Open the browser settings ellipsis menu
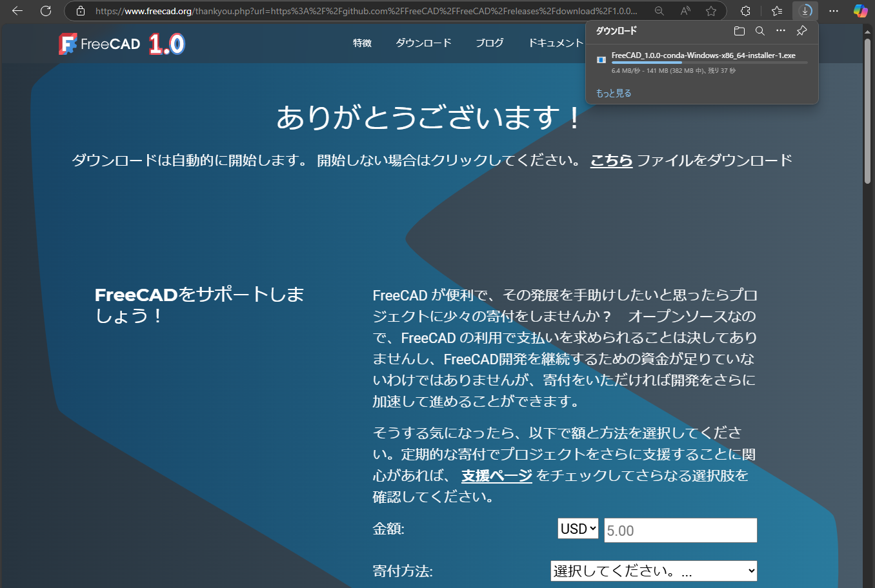Viewport: 875px width, 588px height. click(x=834, y=11)
